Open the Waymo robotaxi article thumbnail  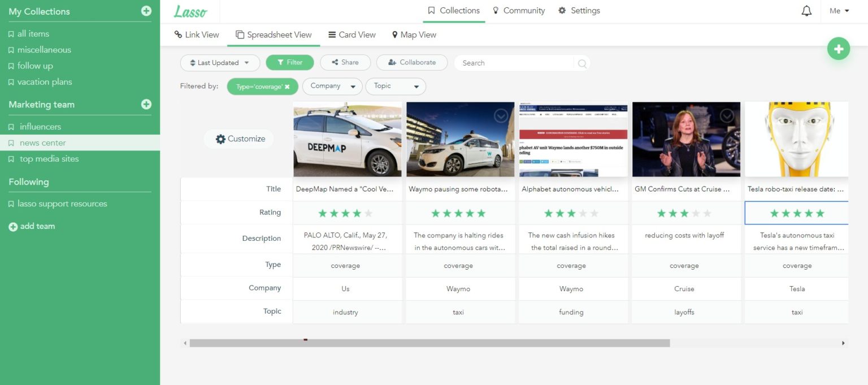pyautogui.click(x=459, y=139)
